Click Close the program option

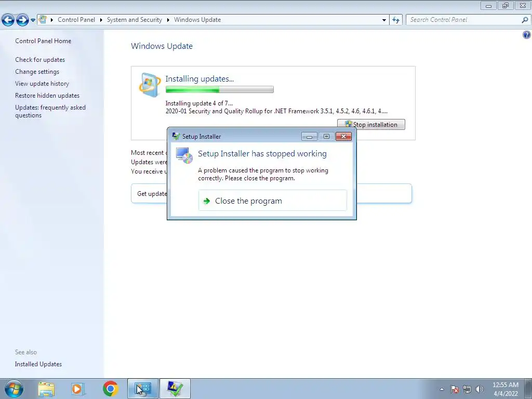pyautogui.click(x=272, y=201)
